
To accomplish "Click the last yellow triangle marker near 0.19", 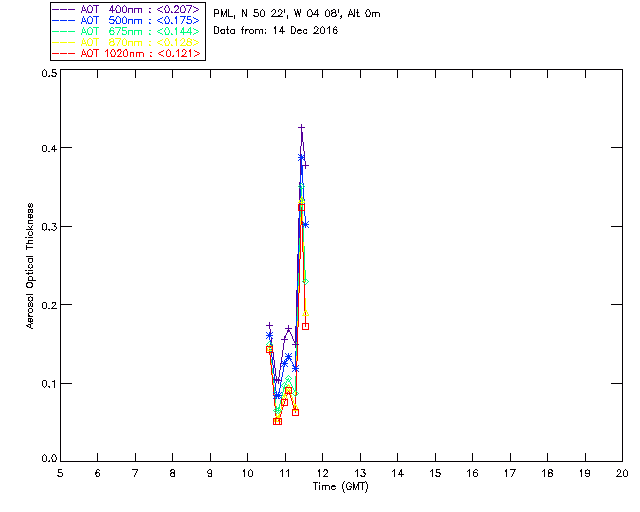I will [306, 313].
